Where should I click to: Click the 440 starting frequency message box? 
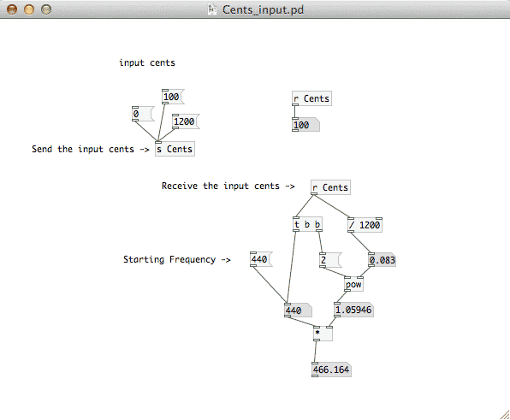click(261, 259)
